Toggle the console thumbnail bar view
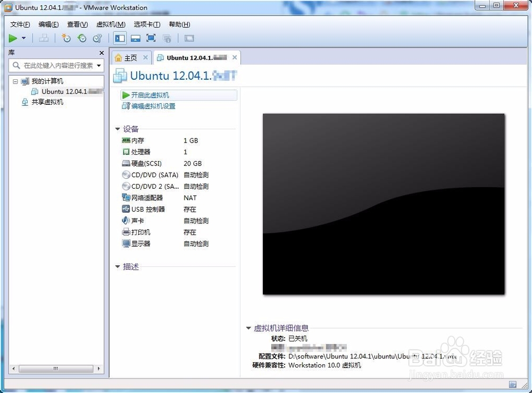This screenshot has width=532, height=393. [x=135, y=38]
